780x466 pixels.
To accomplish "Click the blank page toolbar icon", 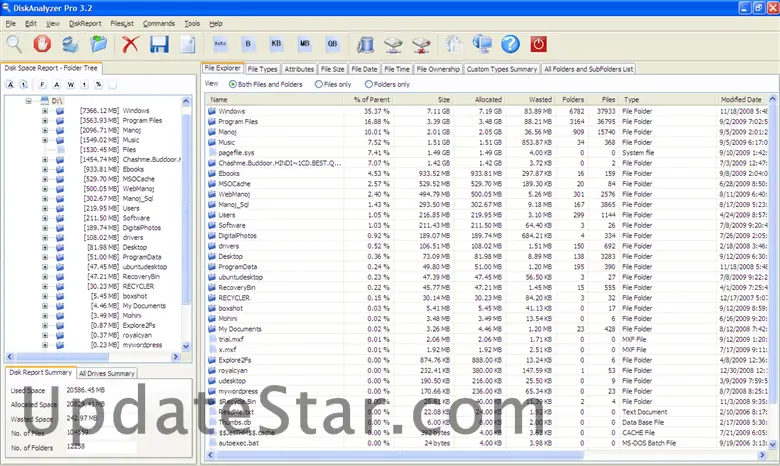I will (188, 44).
